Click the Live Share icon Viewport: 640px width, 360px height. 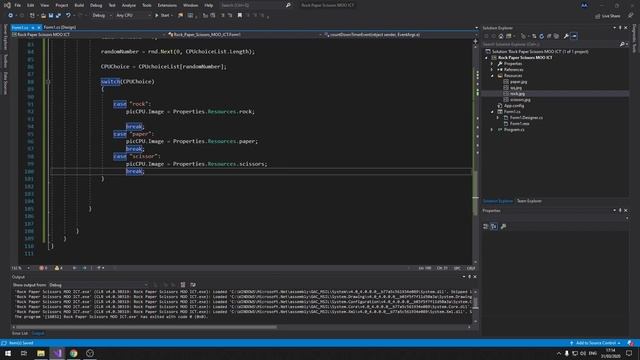point(607,16)
